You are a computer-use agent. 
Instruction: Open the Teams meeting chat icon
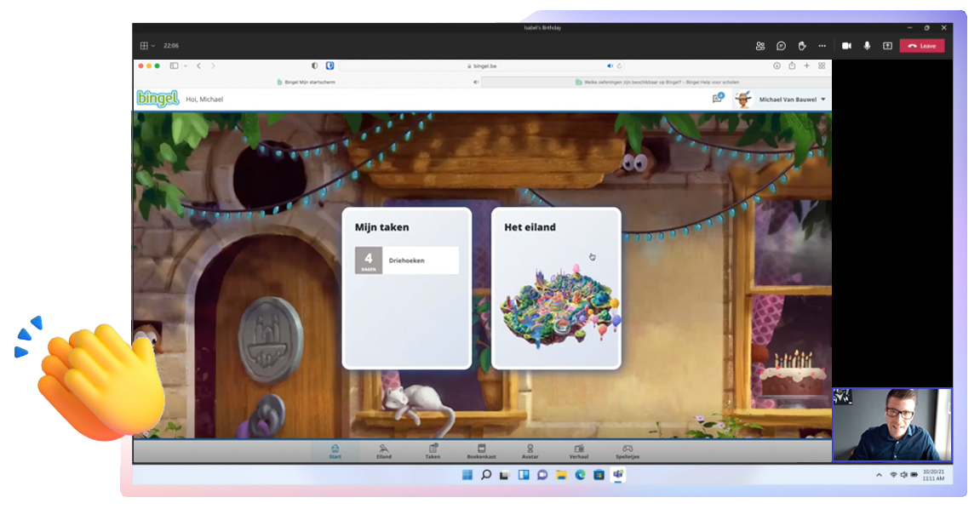[x=781, y=46]
